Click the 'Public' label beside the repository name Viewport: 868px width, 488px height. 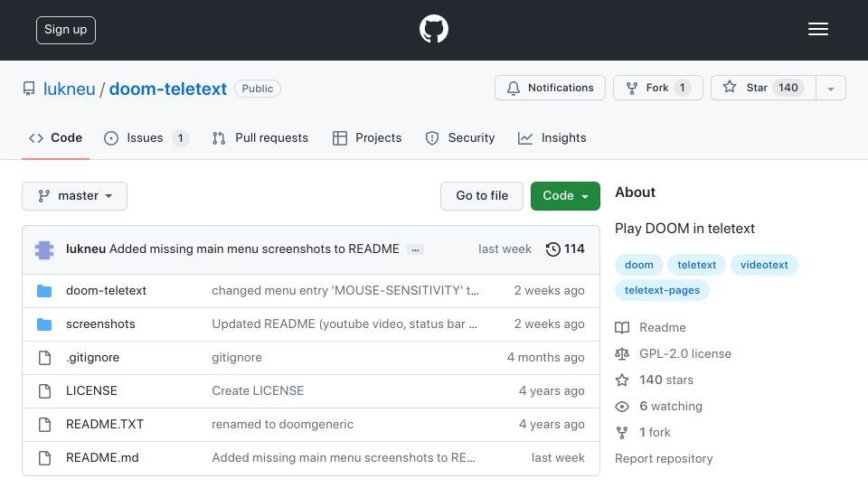tap(258, 89)
